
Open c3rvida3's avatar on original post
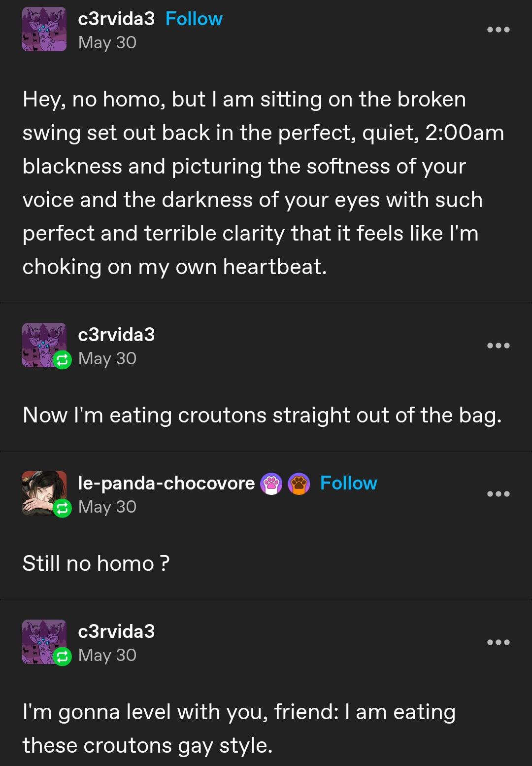click(x=44, y=30)
